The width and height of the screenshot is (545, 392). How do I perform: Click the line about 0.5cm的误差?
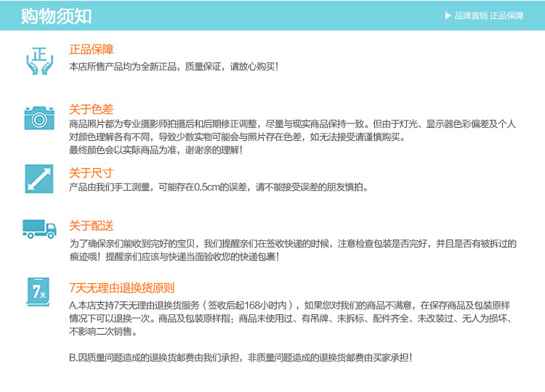219,187
